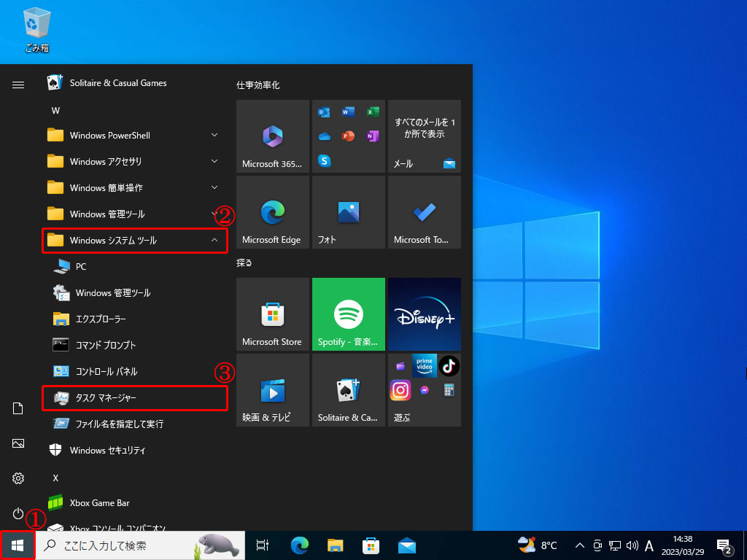
Task: Open Edge from the taskbar
Action: (300, 545)
